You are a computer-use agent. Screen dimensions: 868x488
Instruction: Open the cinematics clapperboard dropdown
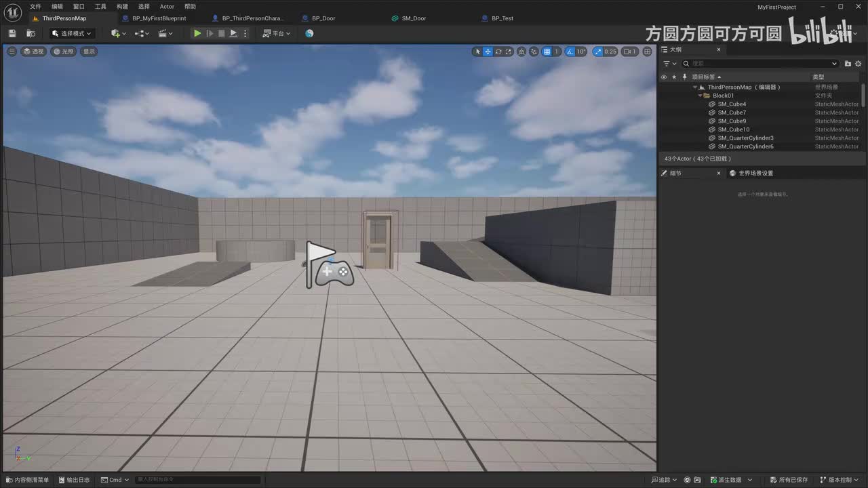[166, 33]
